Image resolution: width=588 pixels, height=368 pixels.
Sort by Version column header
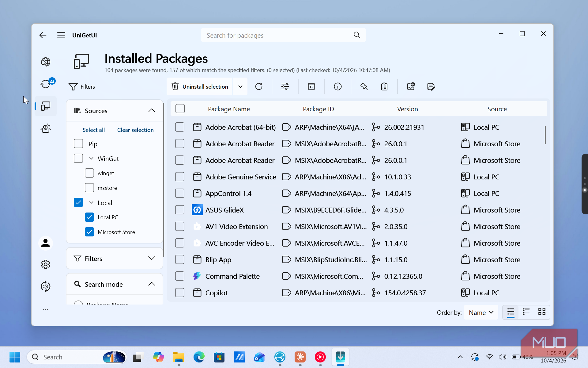[407, 109]
